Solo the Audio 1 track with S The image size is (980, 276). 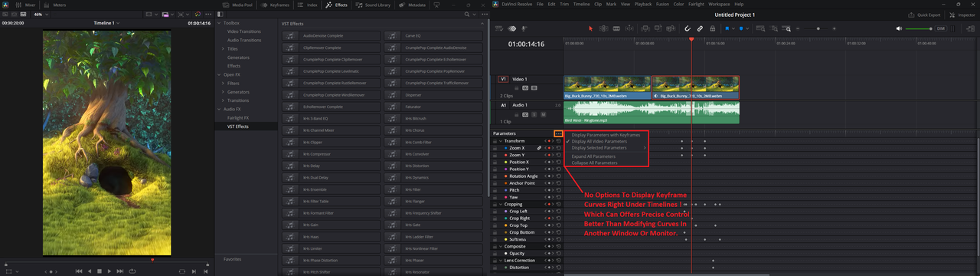534,114
